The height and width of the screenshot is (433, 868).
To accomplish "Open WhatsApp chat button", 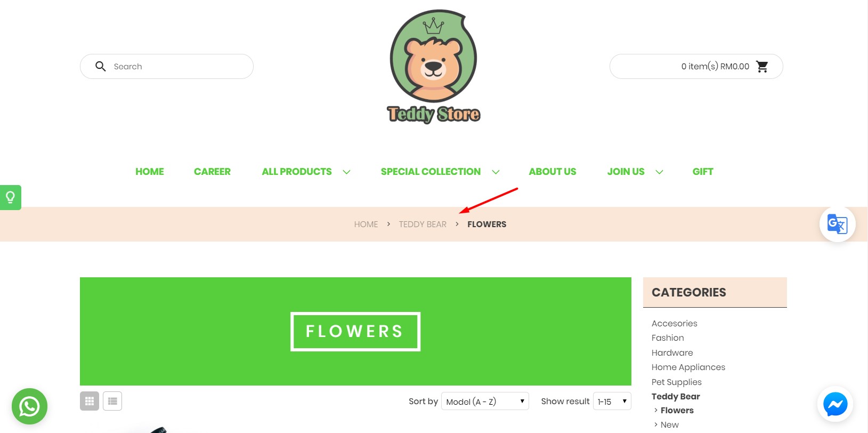I will (29, 406).
